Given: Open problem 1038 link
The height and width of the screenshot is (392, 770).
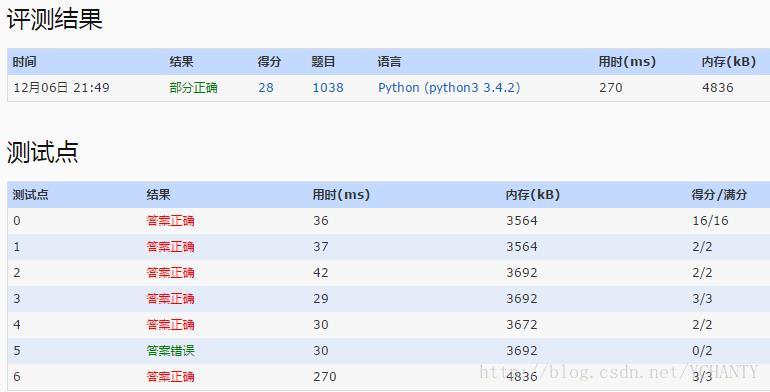Looking at the screenshot, I should pos(328,88).
